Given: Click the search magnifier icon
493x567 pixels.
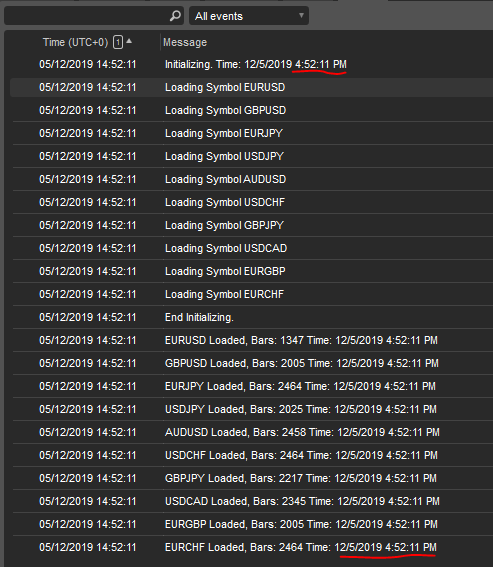Looking at the screenshot, I should (175, 16).
